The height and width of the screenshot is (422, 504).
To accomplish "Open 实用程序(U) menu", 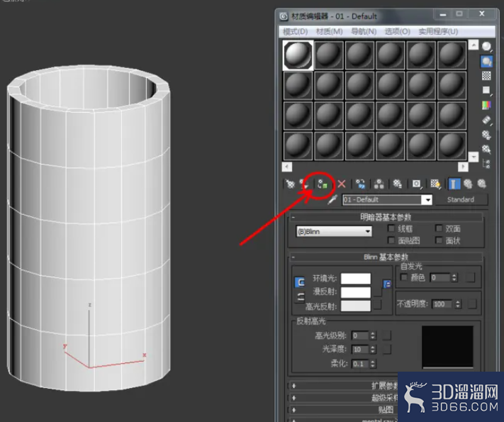I will click(438, 31).
